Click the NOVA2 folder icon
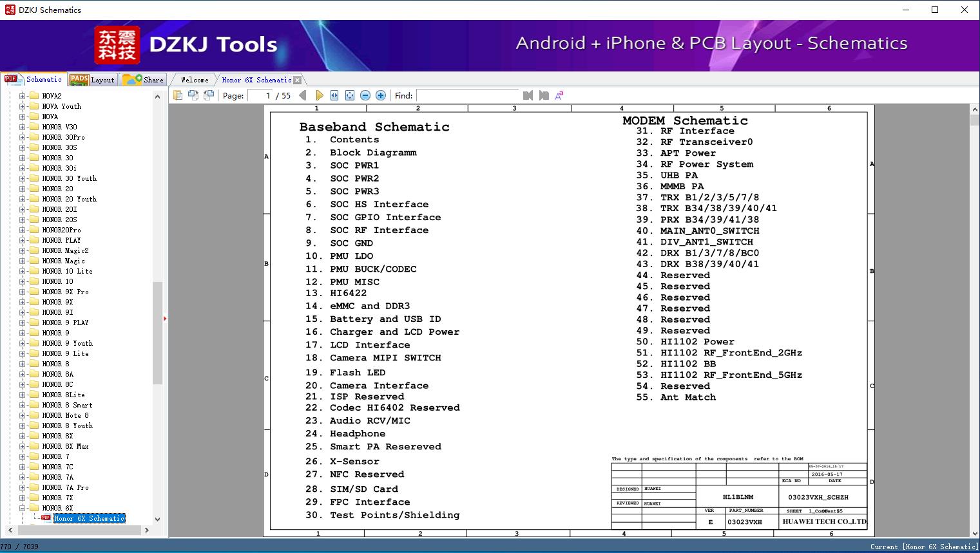 point(34,96)
